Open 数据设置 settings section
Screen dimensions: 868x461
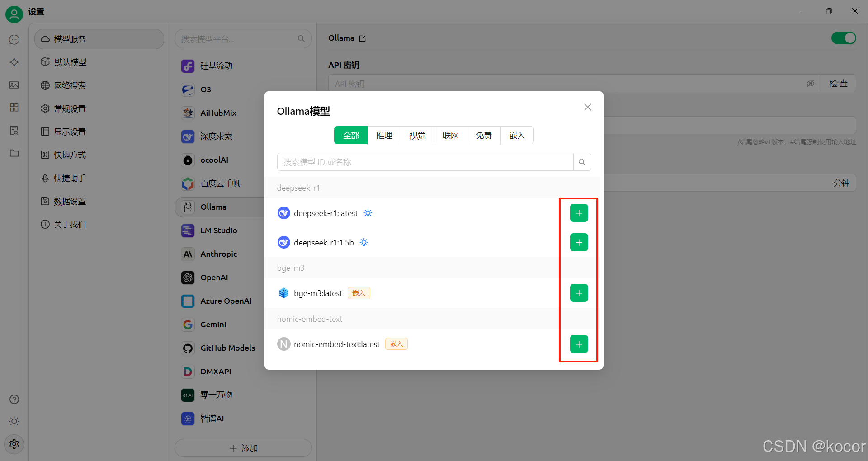99,201
